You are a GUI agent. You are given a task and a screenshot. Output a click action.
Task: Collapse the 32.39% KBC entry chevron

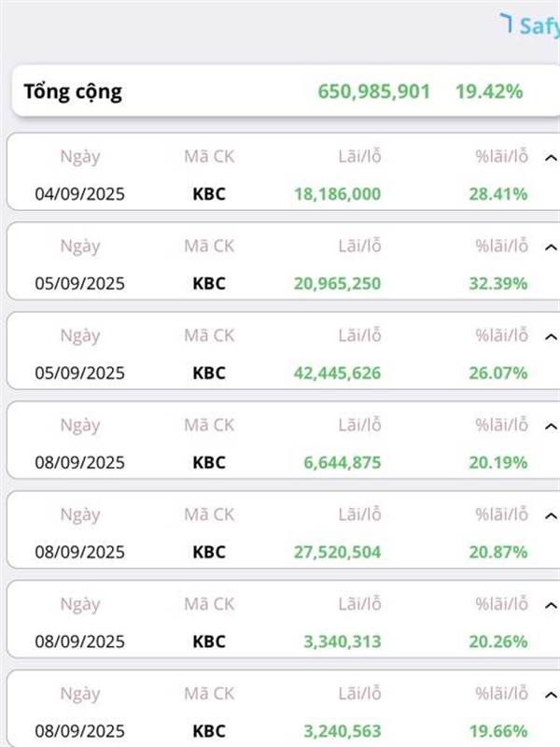click(x=550, y=247)
